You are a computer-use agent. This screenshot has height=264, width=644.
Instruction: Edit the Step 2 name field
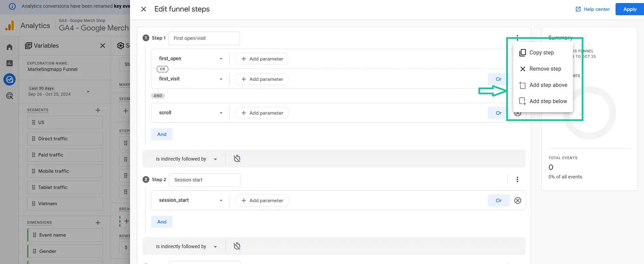point(205,180)
